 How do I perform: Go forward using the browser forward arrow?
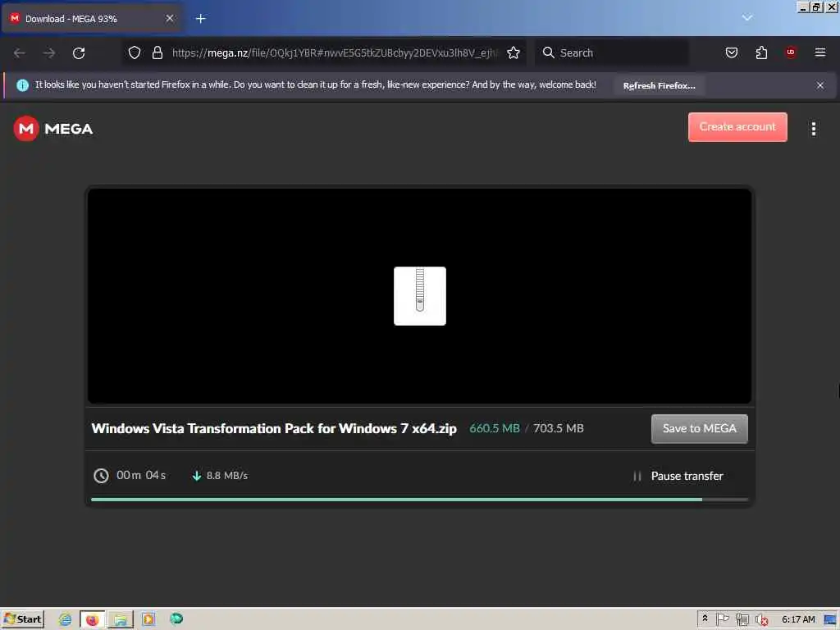click(x=49, y=52)
